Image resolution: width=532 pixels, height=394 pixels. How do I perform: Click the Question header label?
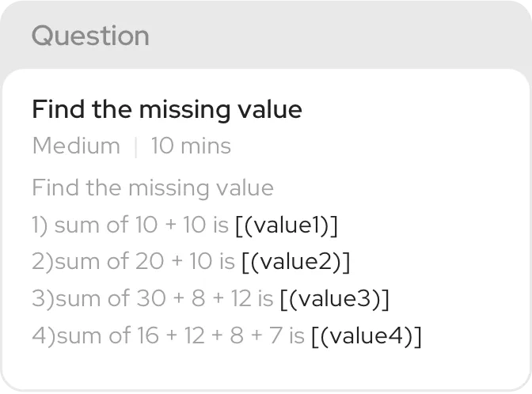coord(90,36)
